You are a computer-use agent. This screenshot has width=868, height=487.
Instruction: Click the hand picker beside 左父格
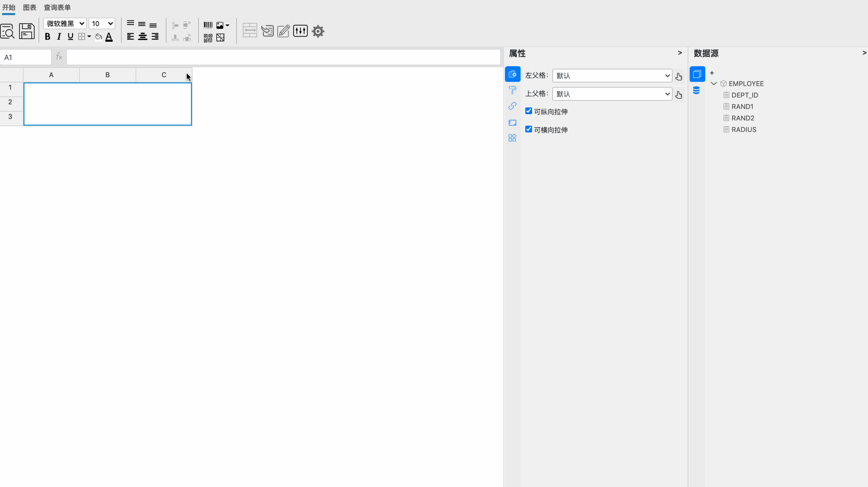(679, 77)
